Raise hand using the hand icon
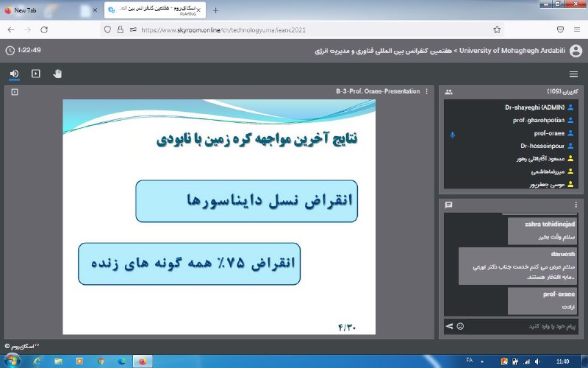The height and width of the screenshot is (368, 588). [x=57, y=74]
